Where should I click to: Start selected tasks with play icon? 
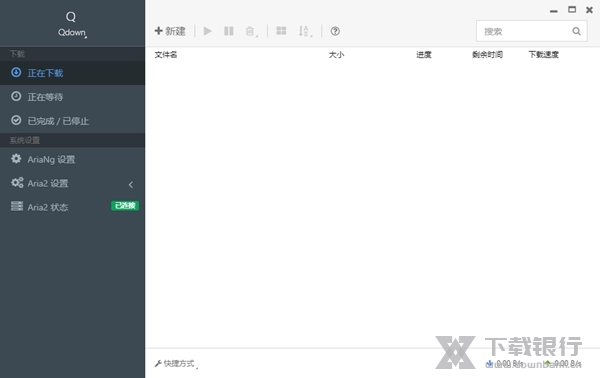pyautogui.click(x=208, y=31)
